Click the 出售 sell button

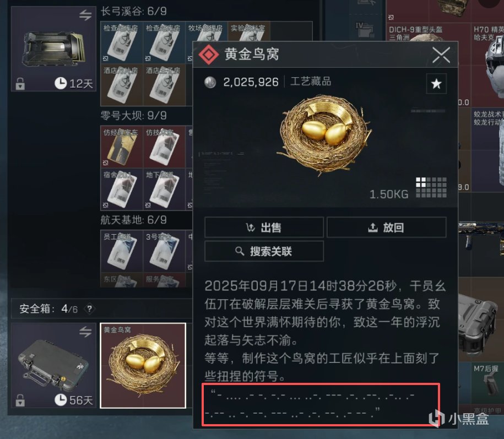point(264,227)
